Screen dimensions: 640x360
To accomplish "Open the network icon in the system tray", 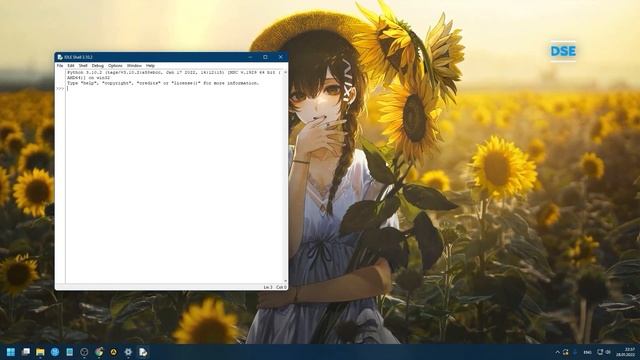I will tap(600, 352).
